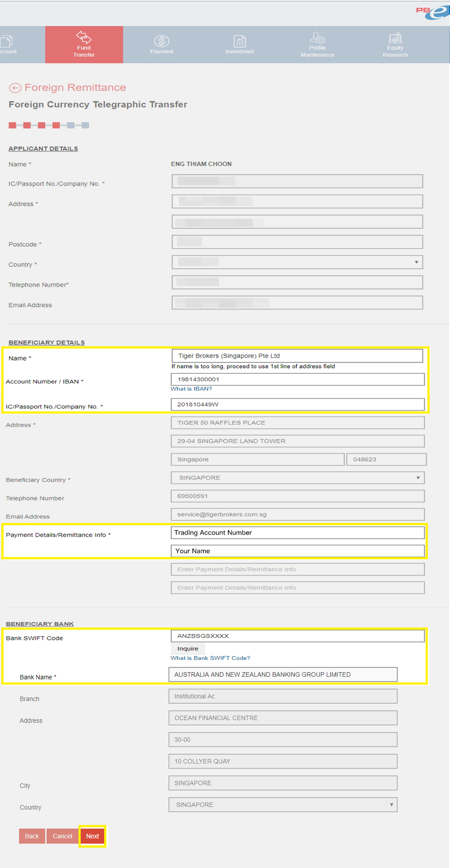This screenshot has height=868, width=450.
Task: Open the What is Bank SWIFT Code? link
Action: [211, 658]
